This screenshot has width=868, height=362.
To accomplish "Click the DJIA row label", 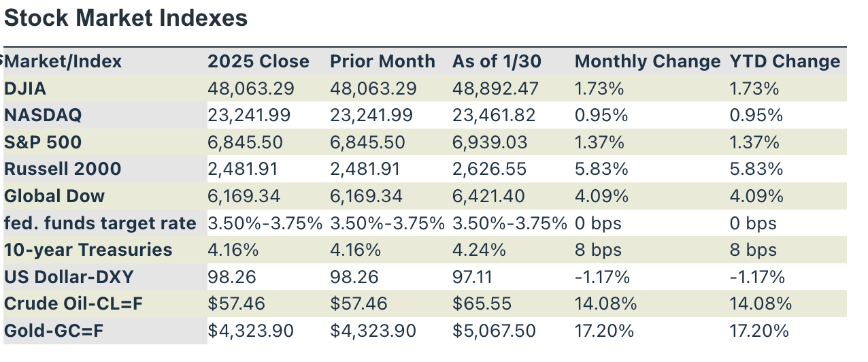I will click(x=25, y=88).
